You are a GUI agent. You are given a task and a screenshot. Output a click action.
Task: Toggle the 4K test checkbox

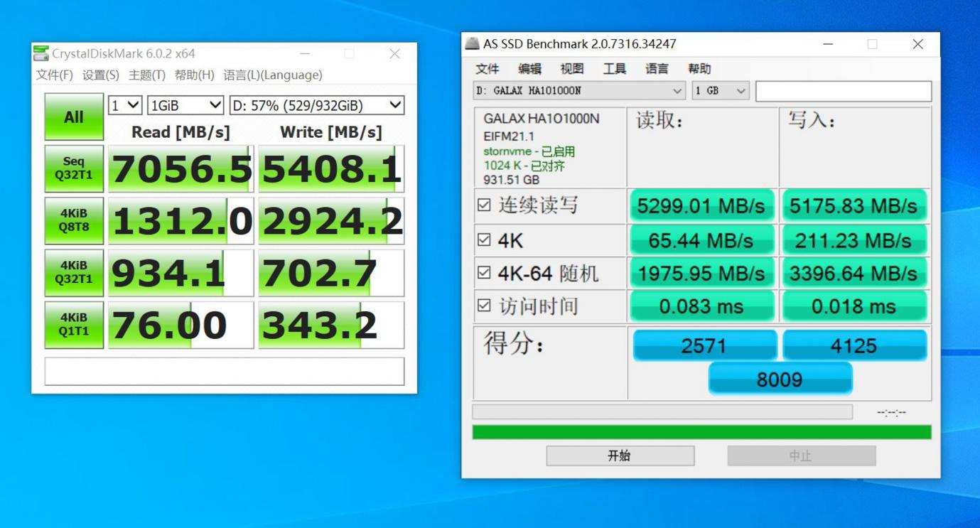[484, 240]
